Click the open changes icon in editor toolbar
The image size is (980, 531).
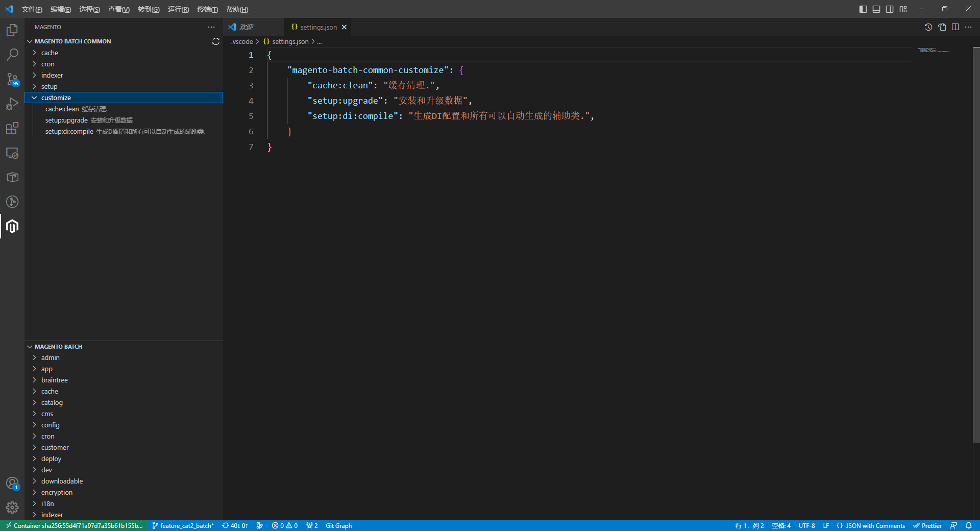tap(942, 27)
